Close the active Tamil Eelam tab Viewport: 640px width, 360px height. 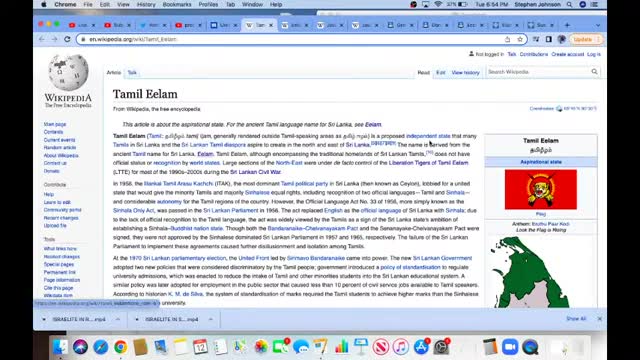coord(271,25)
